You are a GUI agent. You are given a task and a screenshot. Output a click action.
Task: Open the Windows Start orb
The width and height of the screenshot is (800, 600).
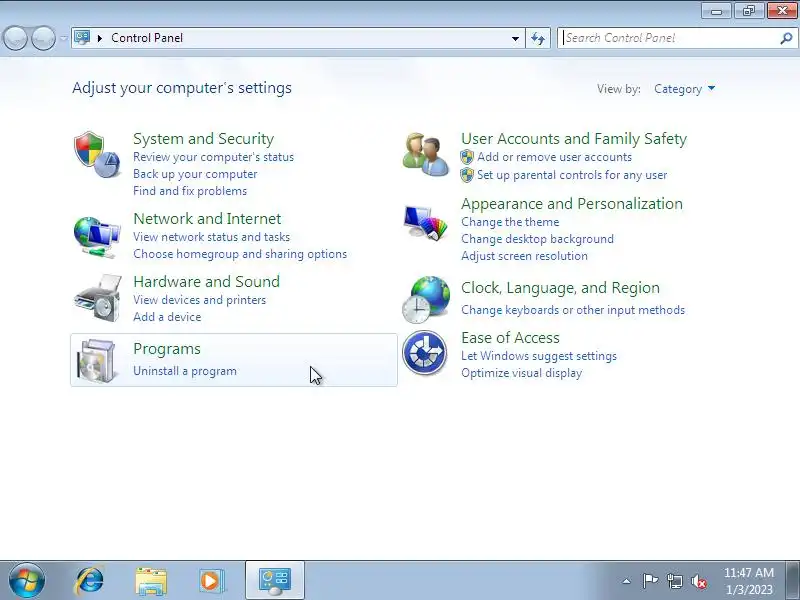27,580
